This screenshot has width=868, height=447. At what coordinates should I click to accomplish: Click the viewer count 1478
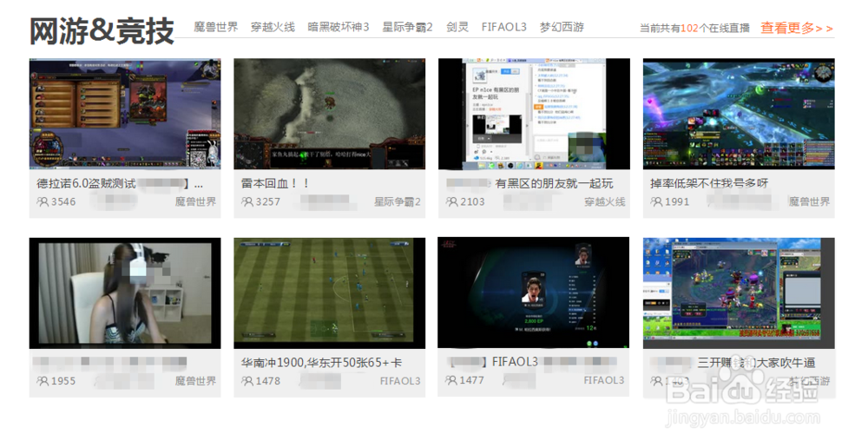point(268,381)
